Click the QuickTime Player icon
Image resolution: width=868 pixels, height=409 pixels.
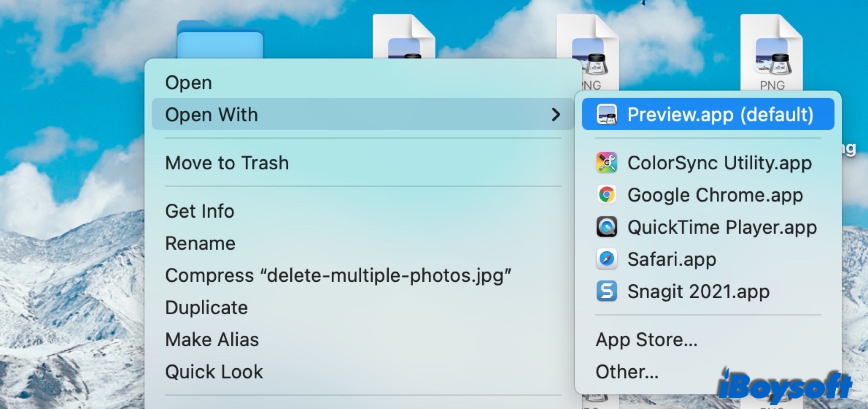[x=606, y=227]
